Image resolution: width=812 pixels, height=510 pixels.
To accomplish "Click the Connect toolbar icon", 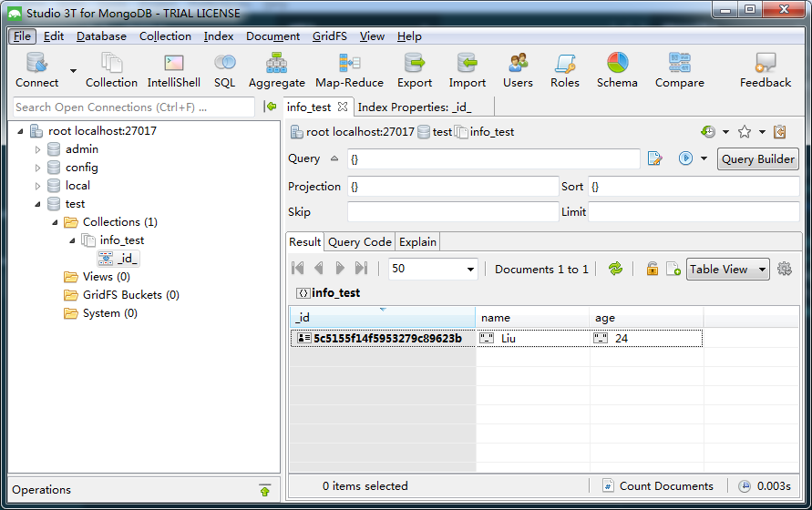I will (x=36, y=70).
